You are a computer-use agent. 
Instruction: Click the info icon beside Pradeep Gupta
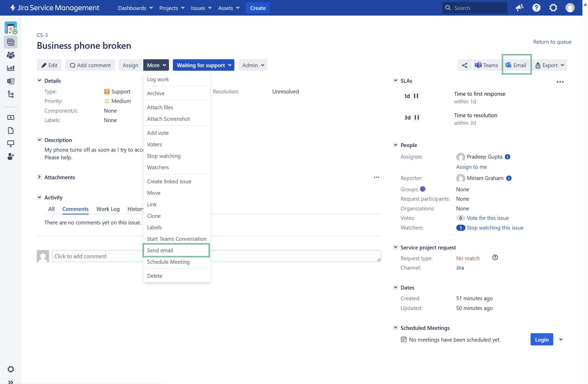pyautogui.click(x=508, y=157)
